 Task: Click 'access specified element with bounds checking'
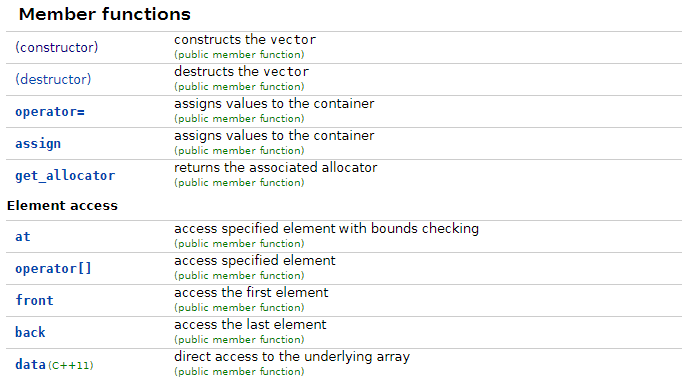[326, 229]
